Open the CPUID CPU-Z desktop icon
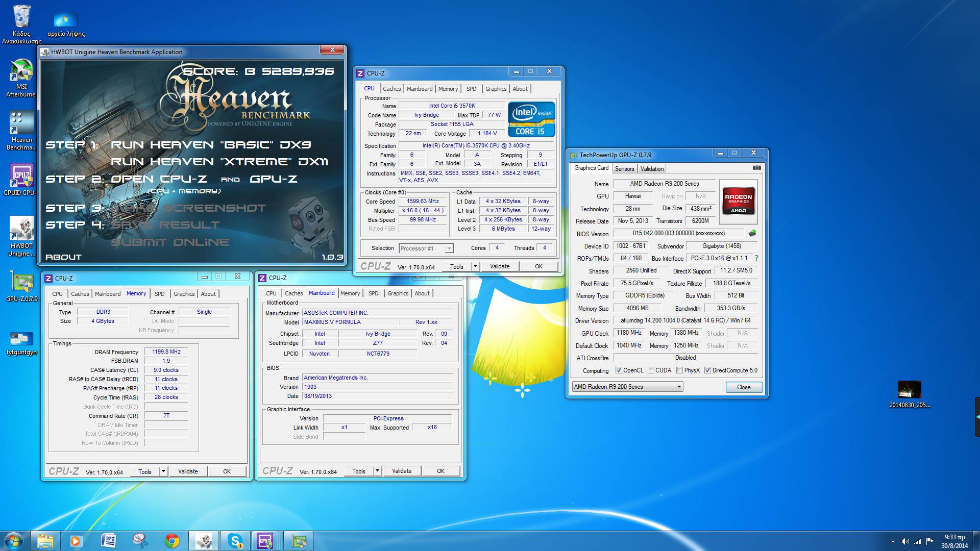The image size is (980, 551). (x=21, y=180)
